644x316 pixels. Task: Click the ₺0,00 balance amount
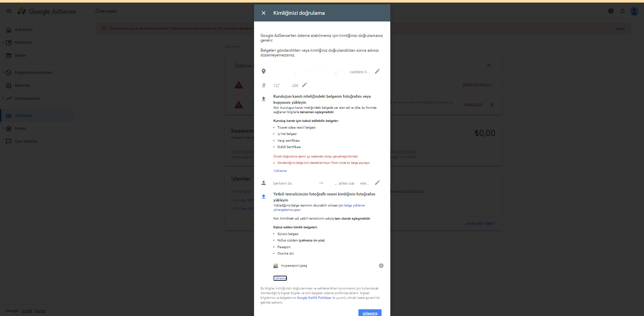[x=485, y=133]
